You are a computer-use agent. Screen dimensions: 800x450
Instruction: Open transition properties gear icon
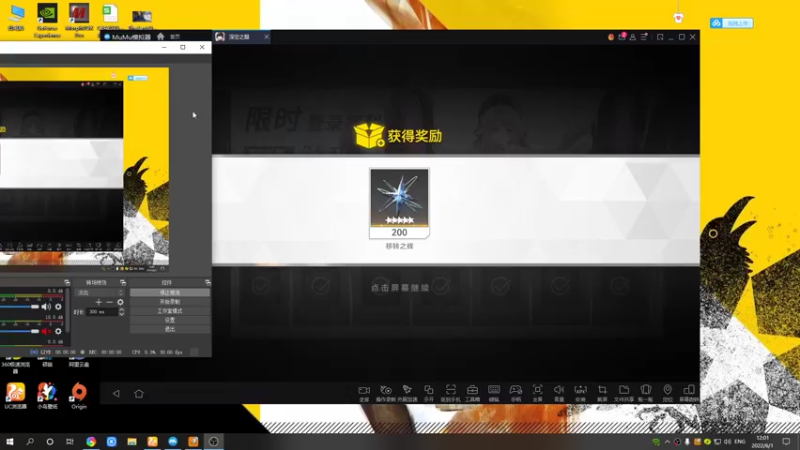120,302
